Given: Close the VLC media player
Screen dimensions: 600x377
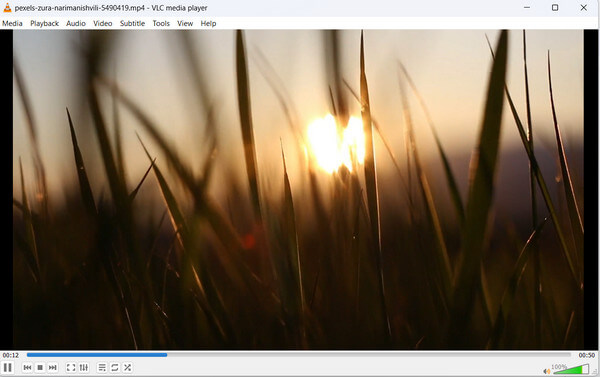Looking at the screenshot, I should click(x=584, y=8).
